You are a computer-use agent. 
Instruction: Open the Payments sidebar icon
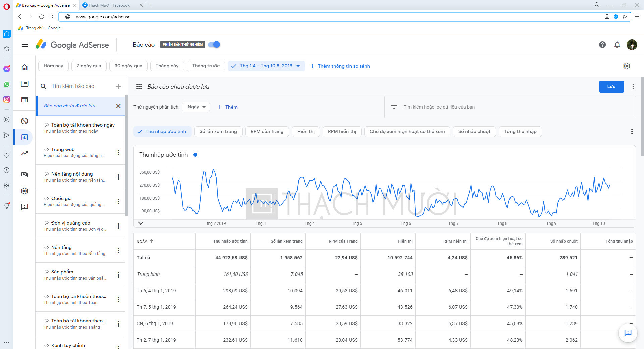point(24,175)
